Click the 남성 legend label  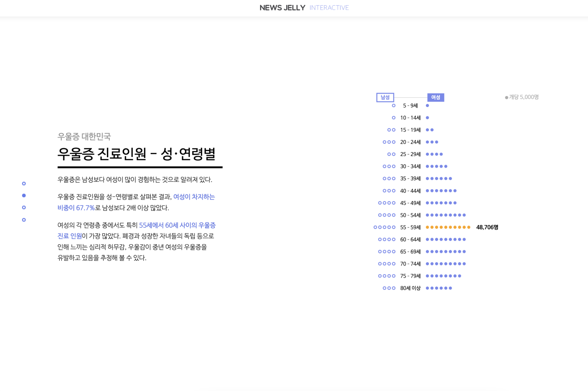click(385, 97)
